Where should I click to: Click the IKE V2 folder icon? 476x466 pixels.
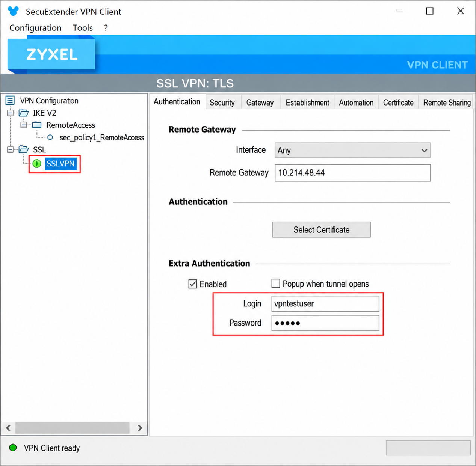24,113
